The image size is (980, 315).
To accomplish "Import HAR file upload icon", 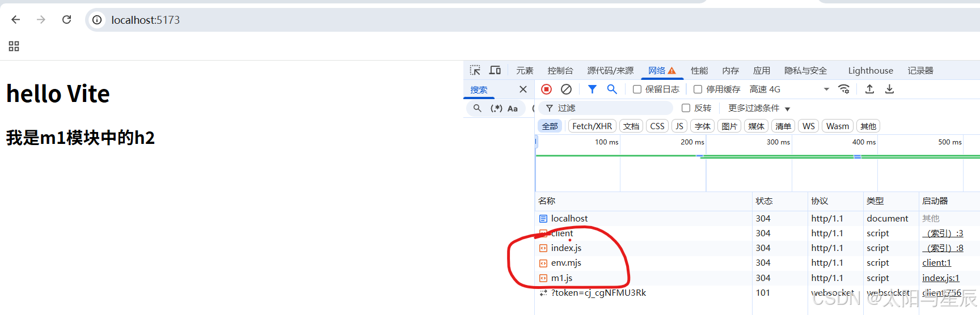I will (869, 89).
